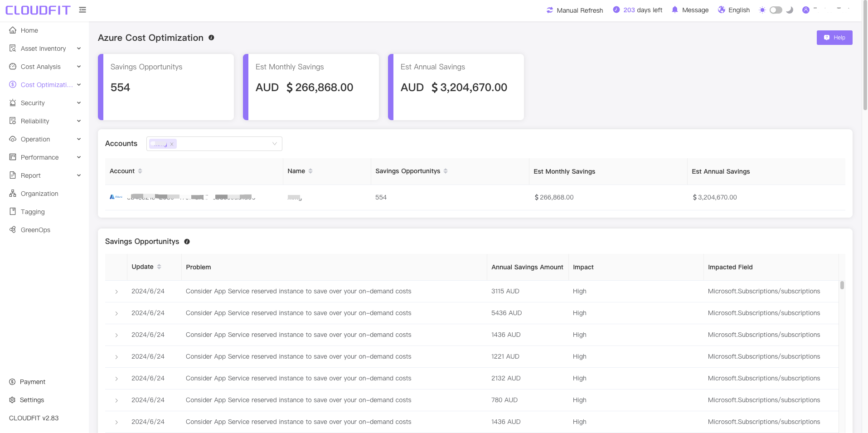Expand Security submenu chevron
The width and height of the screenshot is (868, 433).
tap(79, 103)
